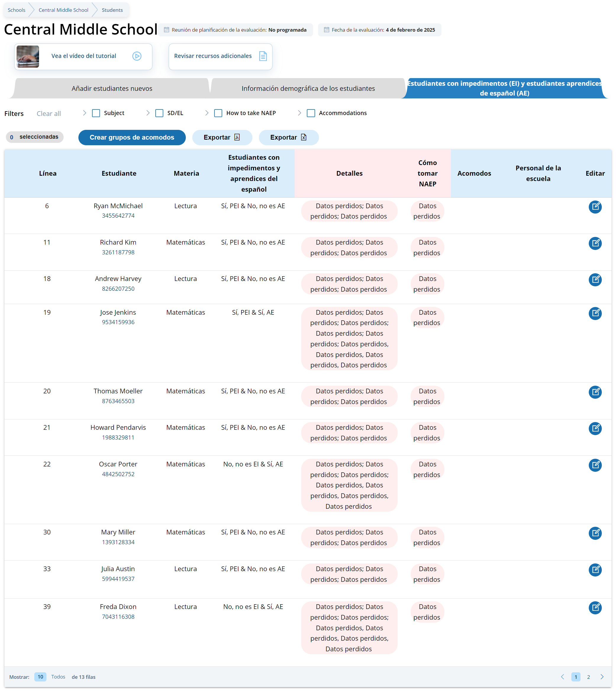Expand the Accommodations filter chevron
The width and height of the screenshot is (616, 693).
[299, 113]
